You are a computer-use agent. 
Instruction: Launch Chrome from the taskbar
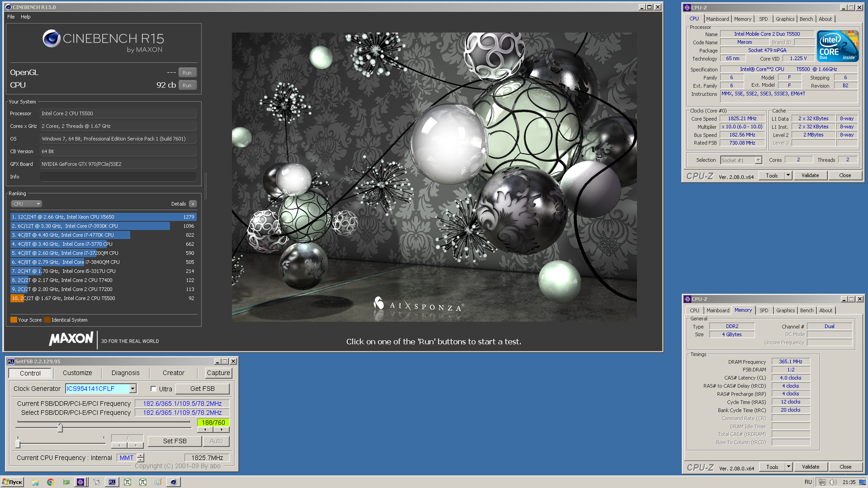click(50, 482)
